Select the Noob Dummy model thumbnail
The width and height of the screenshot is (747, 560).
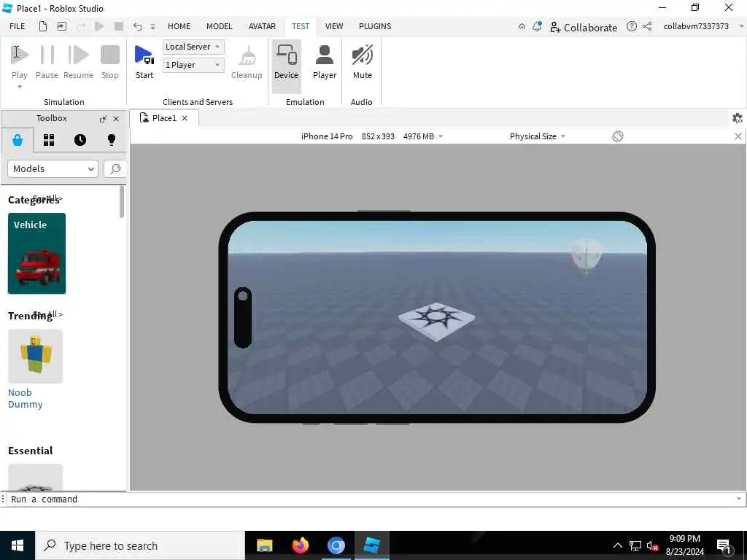(35, 356)
